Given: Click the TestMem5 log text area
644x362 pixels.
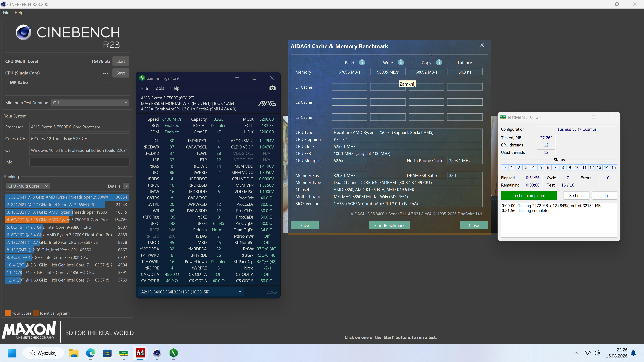Looking at the screenshot, I should (x=559, y=220).
